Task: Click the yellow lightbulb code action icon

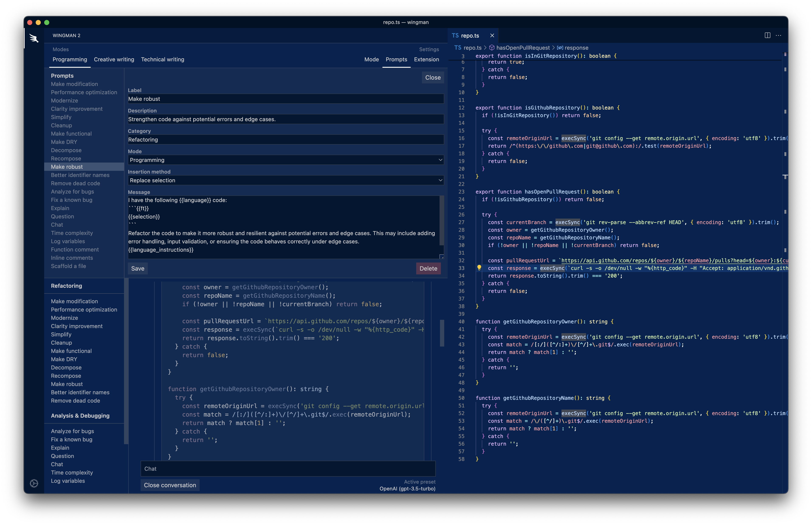Action: [x=479, y=268]
